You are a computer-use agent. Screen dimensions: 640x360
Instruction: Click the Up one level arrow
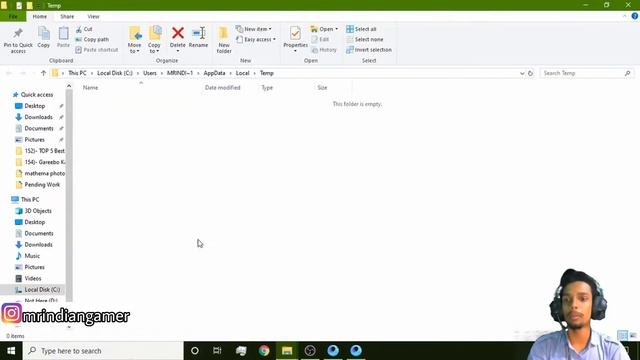(43, 73)
